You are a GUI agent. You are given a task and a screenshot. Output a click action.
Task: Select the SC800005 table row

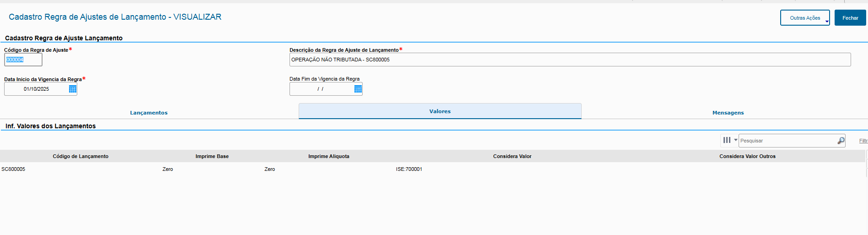pos(13,169)
